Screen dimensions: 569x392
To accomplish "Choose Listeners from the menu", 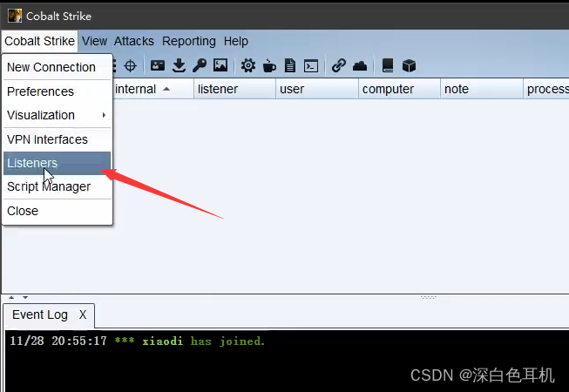I will 57,163.
